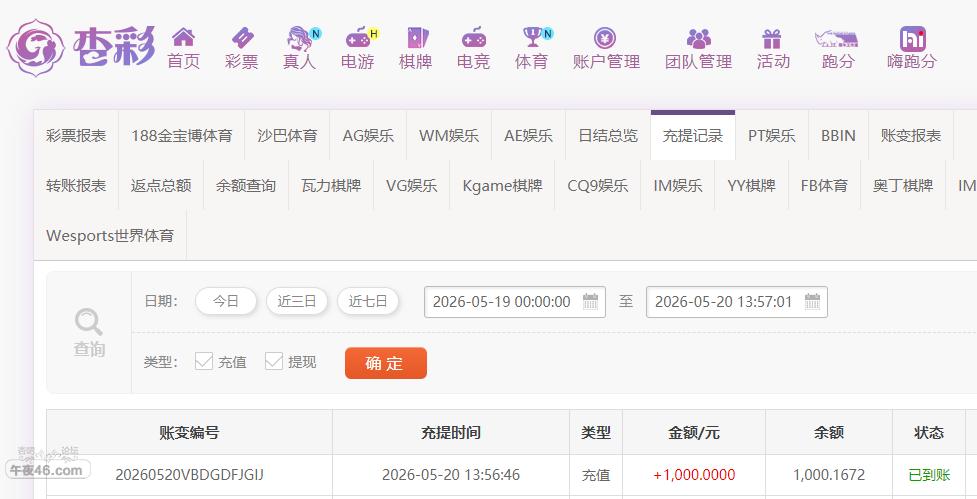Open the 团队管理 people group icon
Image resolution: width=977 pixels, height=499 pixels.
[698, 39]
